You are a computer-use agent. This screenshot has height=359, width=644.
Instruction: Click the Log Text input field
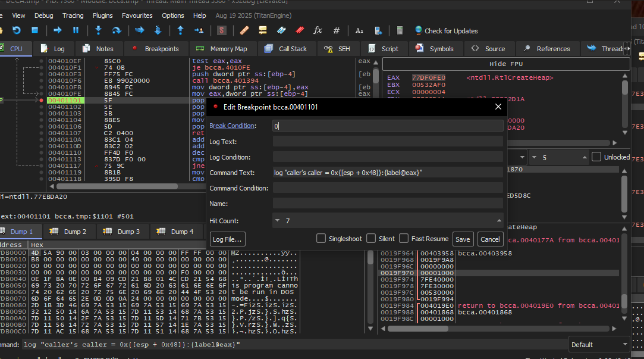tap(388, 142)
